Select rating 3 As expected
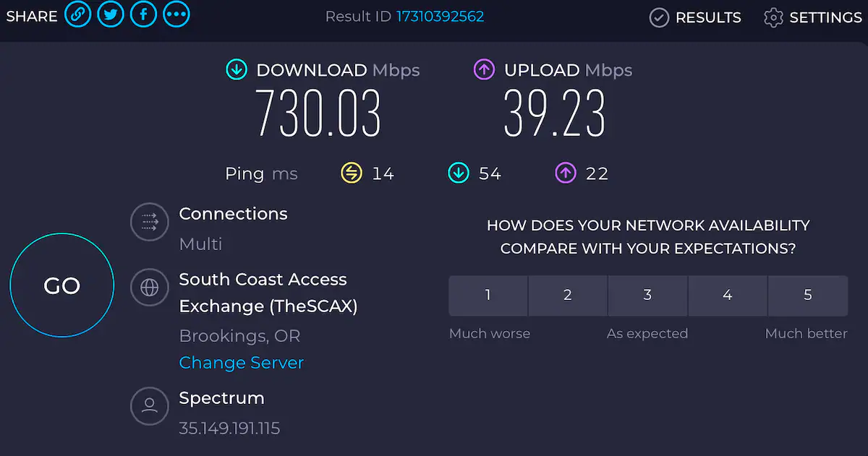This screenshot has height=456, width=868. (647, 295)
